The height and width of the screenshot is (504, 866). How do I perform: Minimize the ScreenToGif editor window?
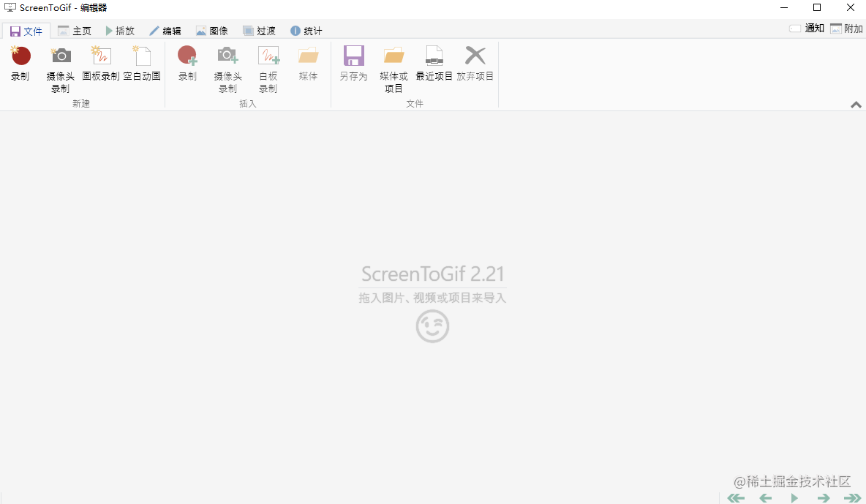point(783,8)
